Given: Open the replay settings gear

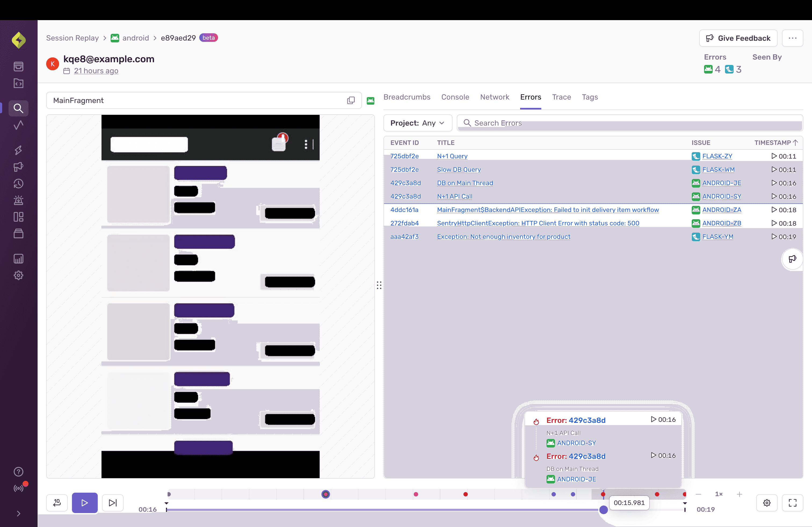Looking at the screenshot, I should pyautogui.click(x=767, y=503).
